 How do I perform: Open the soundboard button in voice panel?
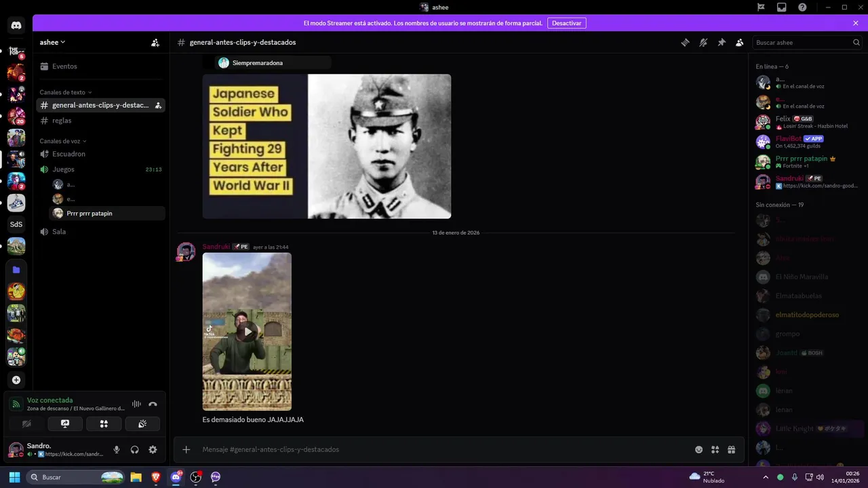[142, 424]
